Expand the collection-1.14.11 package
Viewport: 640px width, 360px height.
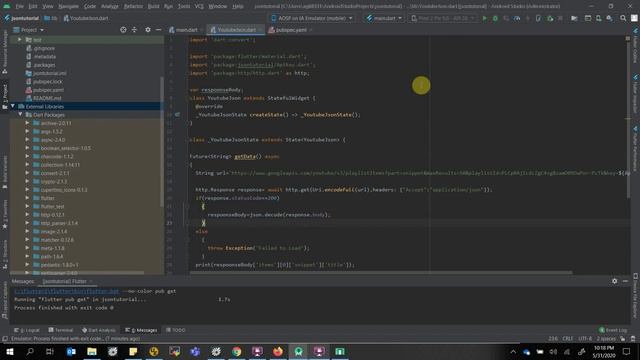point(27,164)
